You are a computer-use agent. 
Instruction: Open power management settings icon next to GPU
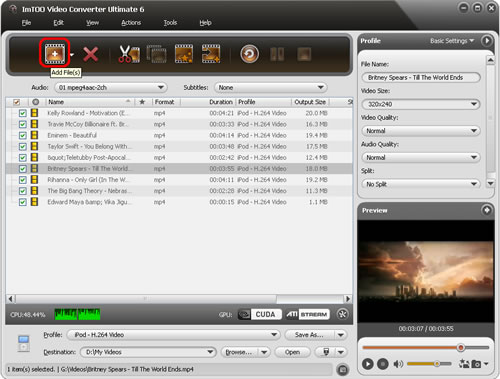point(342,314)
